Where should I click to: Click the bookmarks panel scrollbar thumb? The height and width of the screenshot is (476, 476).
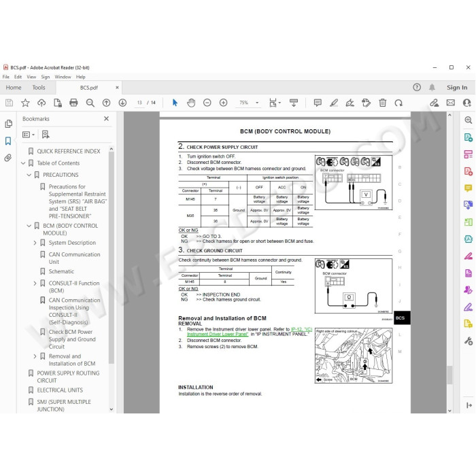click(x=111, y=258)
